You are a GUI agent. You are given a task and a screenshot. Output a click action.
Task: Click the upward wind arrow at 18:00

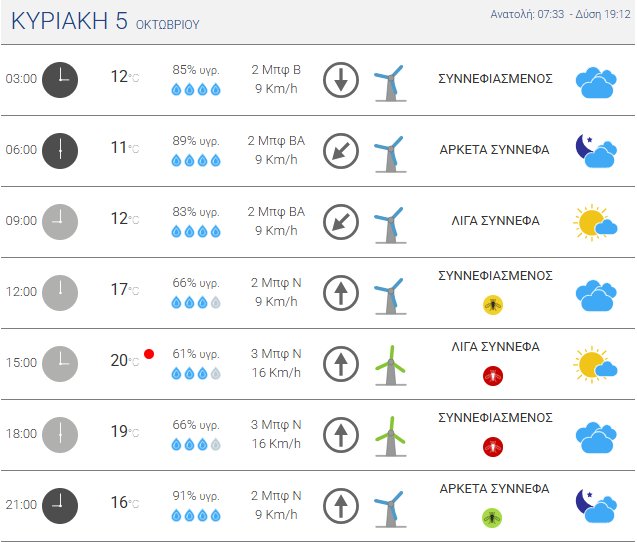[x=341, y=435]
